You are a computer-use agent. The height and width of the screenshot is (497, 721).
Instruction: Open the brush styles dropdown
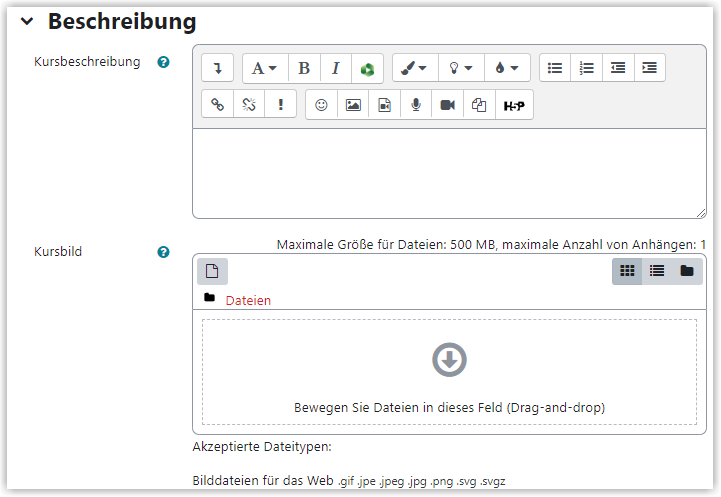(415, 68)
